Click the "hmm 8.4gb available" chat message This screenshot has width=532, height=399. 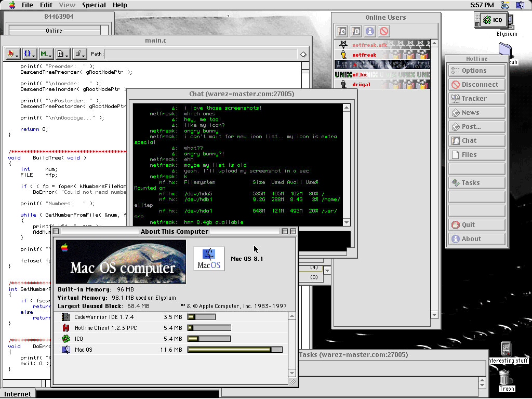coord(214,222)
